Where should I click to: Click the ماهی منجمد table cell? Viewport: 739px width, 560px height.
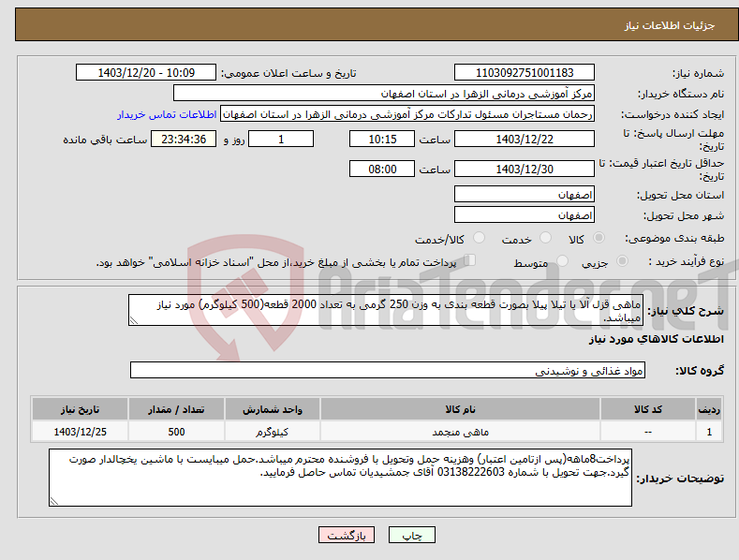coord(460,432)
